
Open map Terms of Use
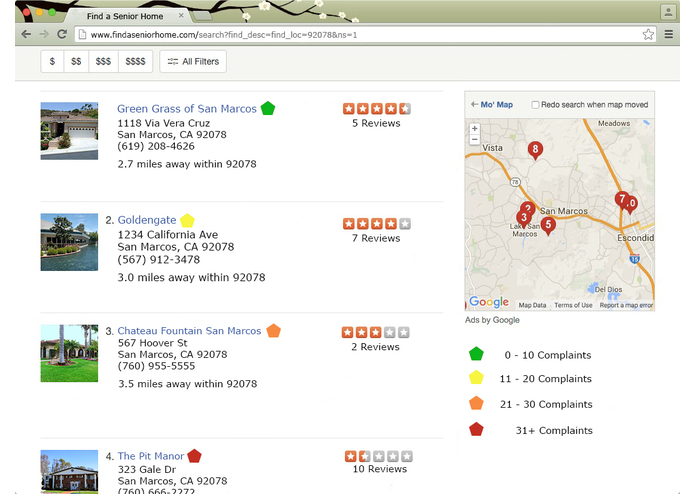click(573, 305)
